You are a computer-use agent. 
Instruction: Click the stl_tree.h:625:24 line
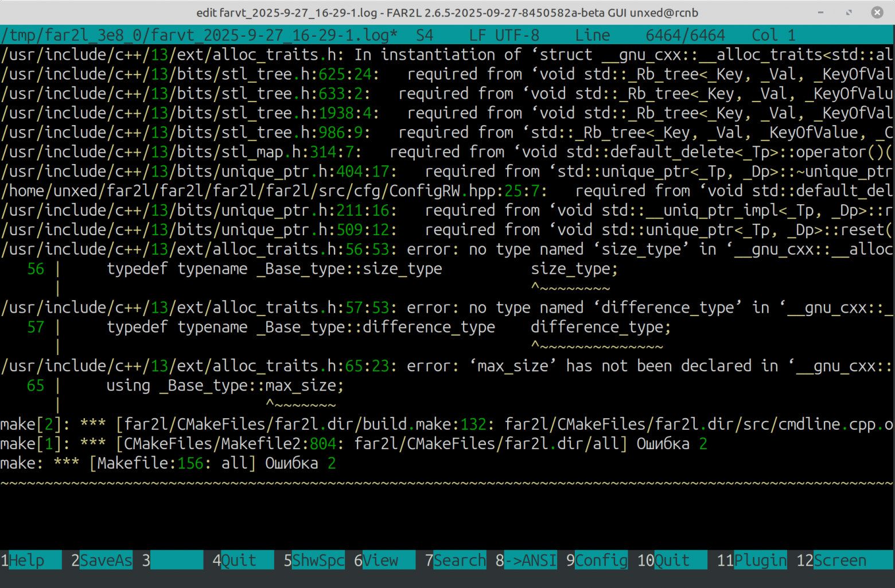click(x=447, y=74)
